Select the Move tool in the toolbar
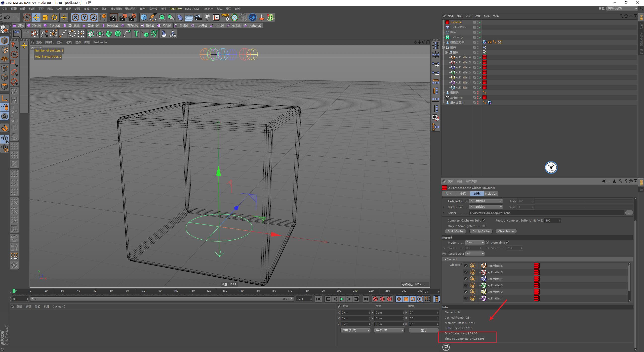 click(36, 17)
